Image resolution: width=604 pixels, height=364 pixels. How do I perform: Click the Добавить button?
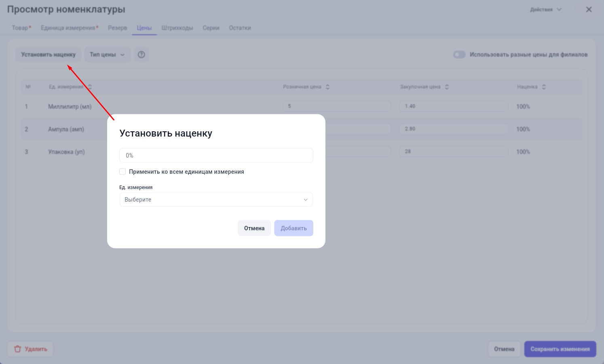coord(294,228)
